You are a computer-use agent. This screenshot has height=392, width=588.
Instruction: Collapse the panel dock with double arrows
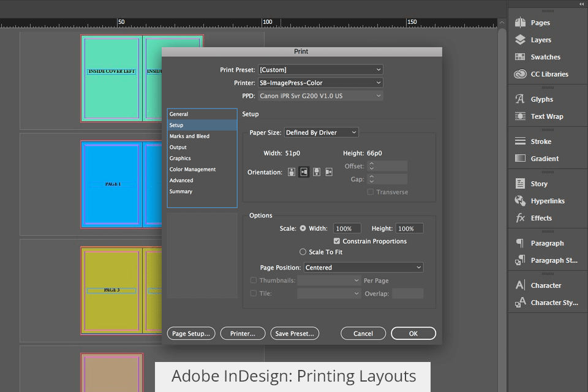click(x=582, y=4)
